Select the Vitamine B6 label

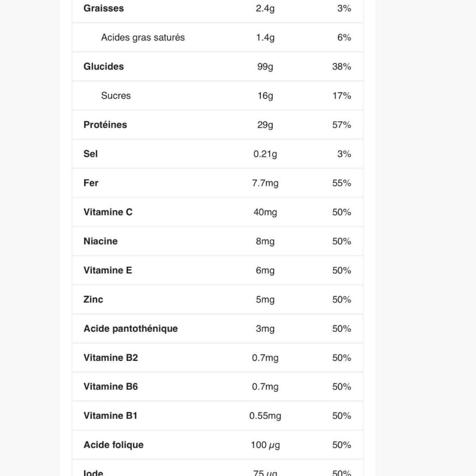pos(110,387)
